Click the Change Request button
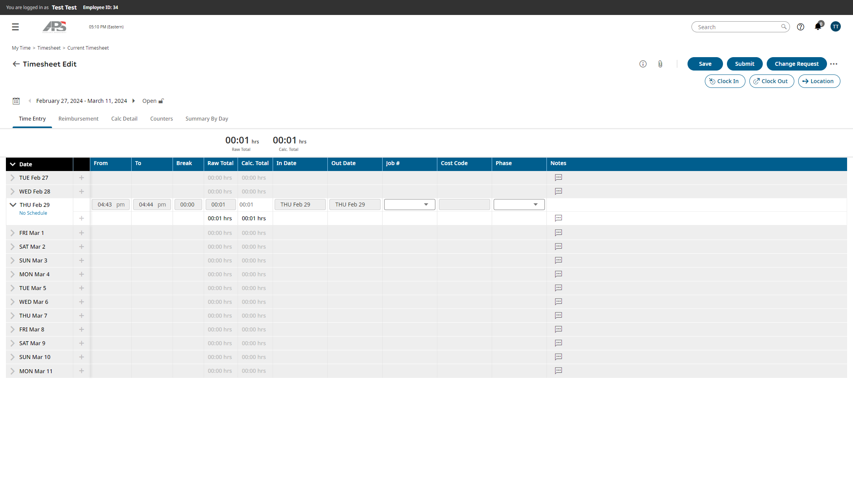Image resolution: width=853 pixels, height=504 pixels. (x=796, y=64)
